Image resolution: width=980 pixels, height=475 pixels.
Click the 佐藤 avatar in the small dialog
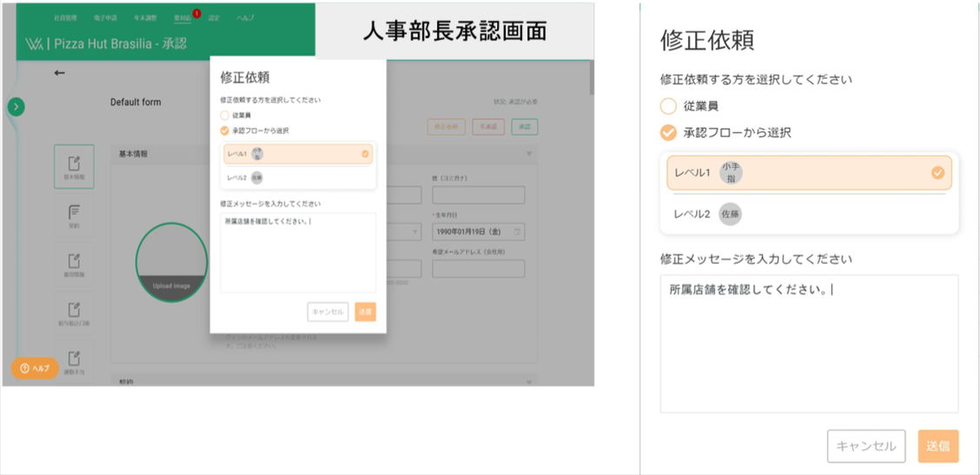[x=257, y=178]
